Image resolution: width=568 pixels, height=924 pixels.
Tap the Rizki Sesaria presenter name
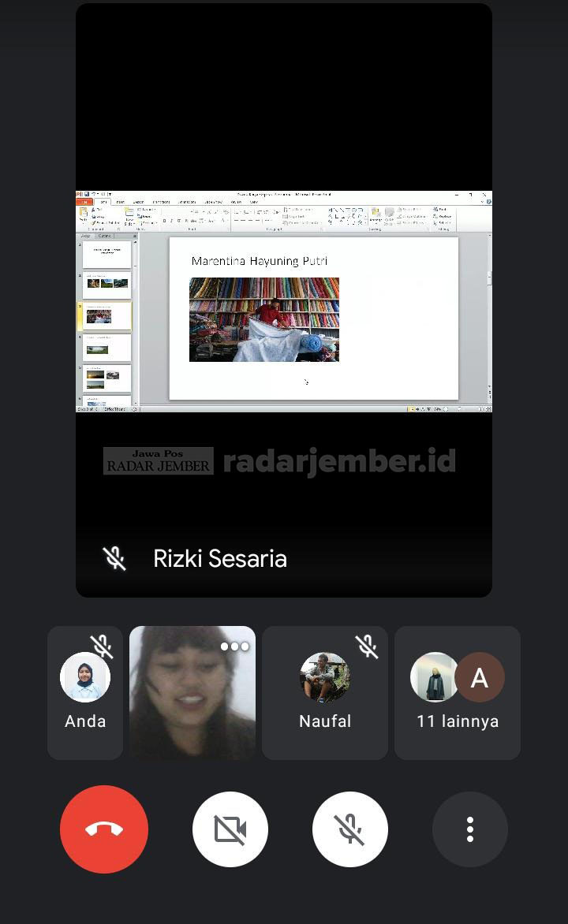click(220, 559)
